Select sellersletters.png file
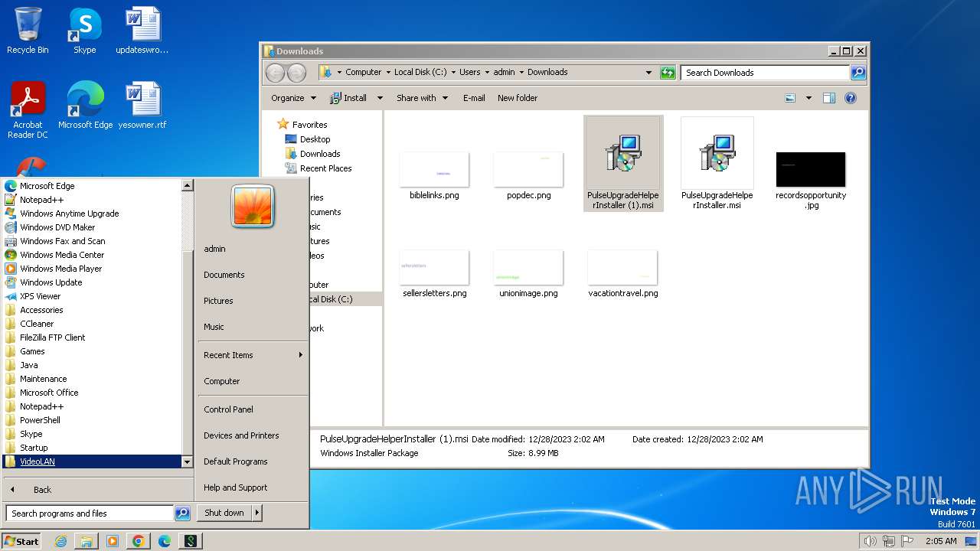The image size is (980, 551). tap(434, 273)
